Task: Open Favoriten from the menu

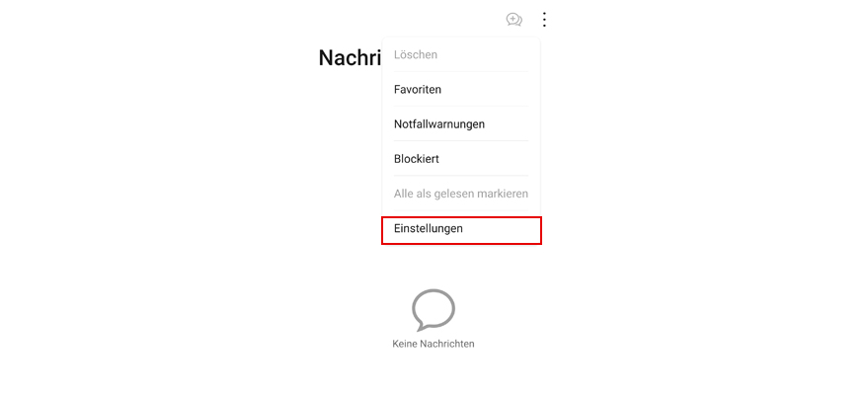Action: [x=418, y=89]
